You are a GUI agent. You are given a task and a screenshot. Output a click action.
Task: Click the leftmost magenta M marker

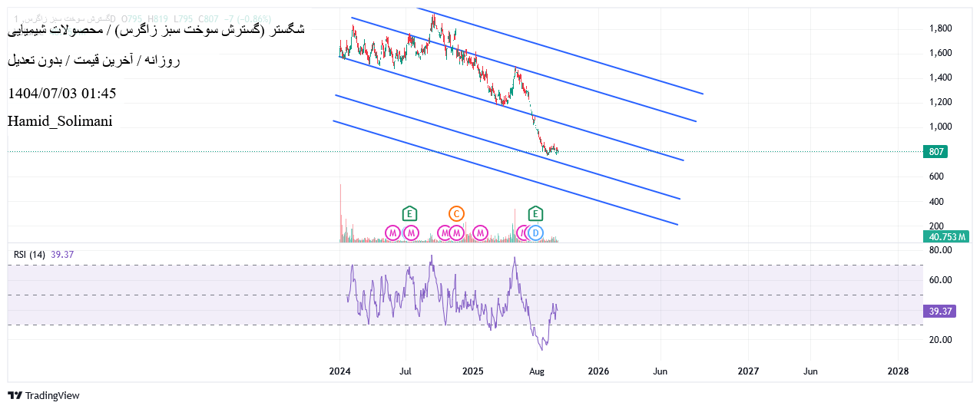[x=392, y=233]
